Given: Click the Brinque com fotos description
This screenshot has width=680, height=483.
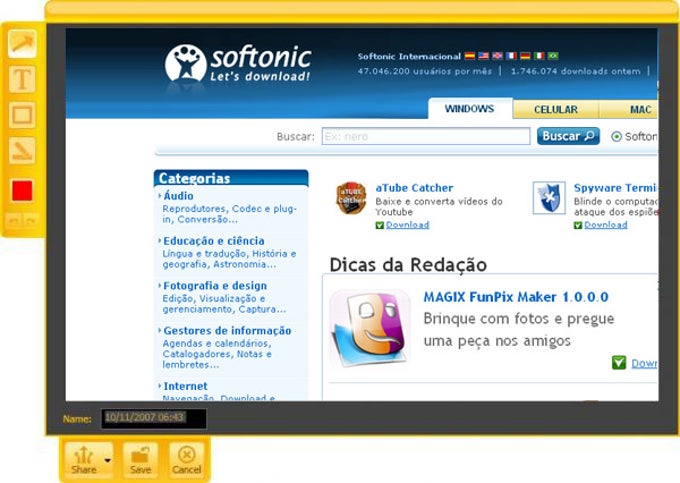Looking at the screenshot, I should [519, 330].
